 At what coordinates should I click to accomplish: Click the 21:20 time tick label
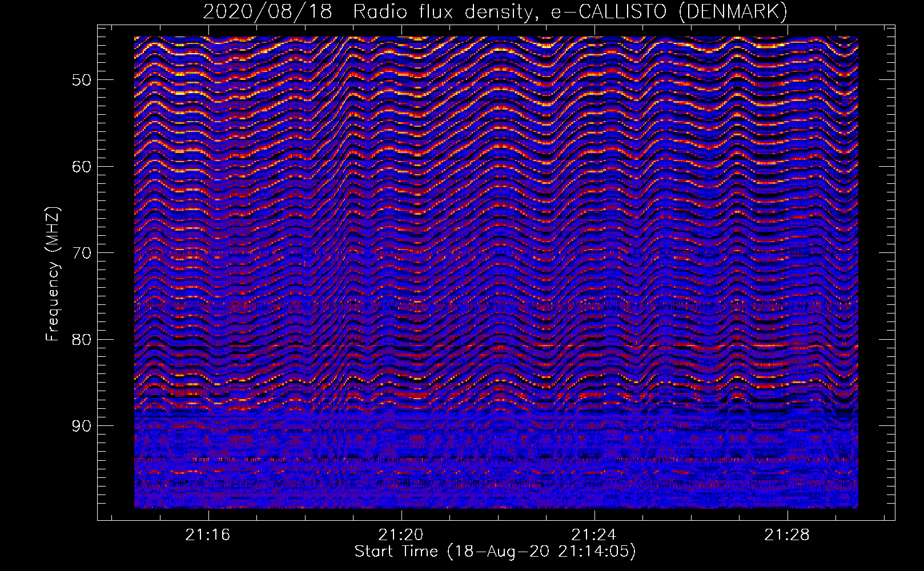coord(401,534)
